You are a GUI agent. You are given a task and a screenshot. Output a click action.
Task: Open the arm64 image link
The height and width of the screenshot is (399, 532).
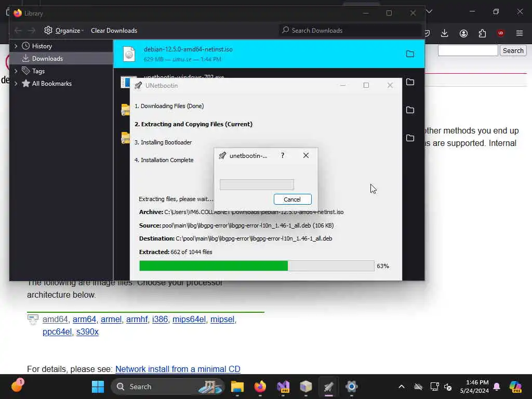[85, 320]
